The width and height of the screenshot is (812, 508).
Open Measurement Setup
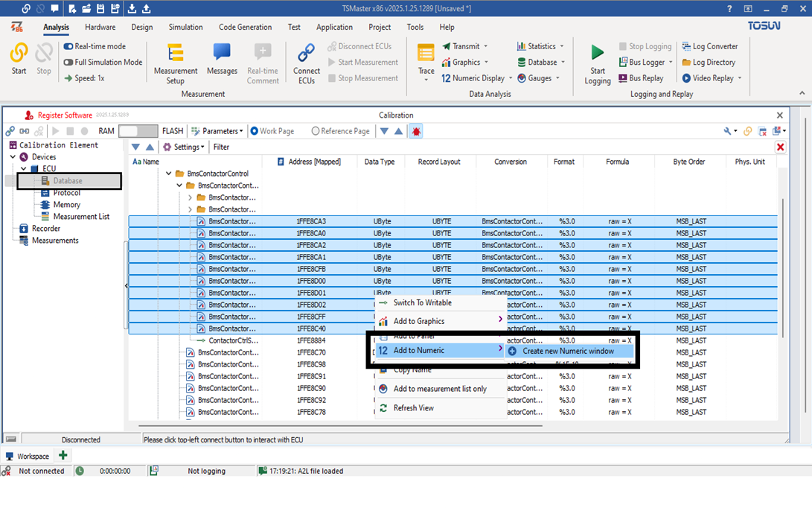click(x=176, y=64)
